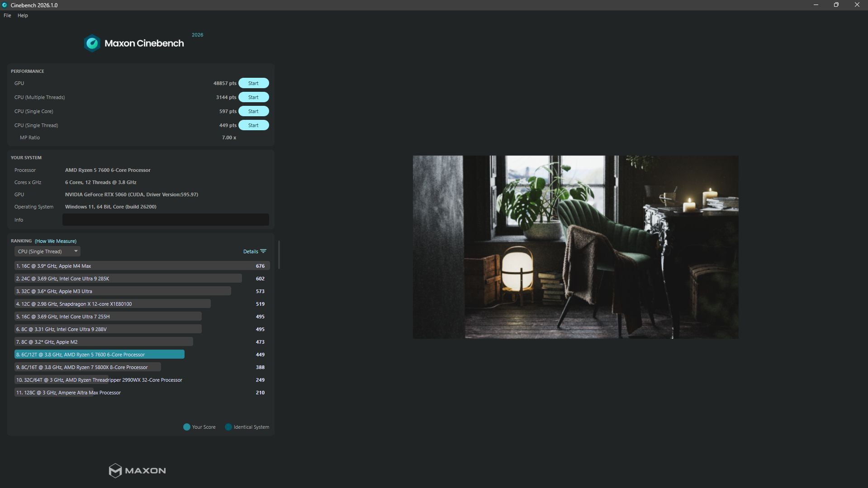This screenshot has width=868, height=488.
Task: Select the AMD Ryzen 7 5800X row
Action: (x=142, y=367)
